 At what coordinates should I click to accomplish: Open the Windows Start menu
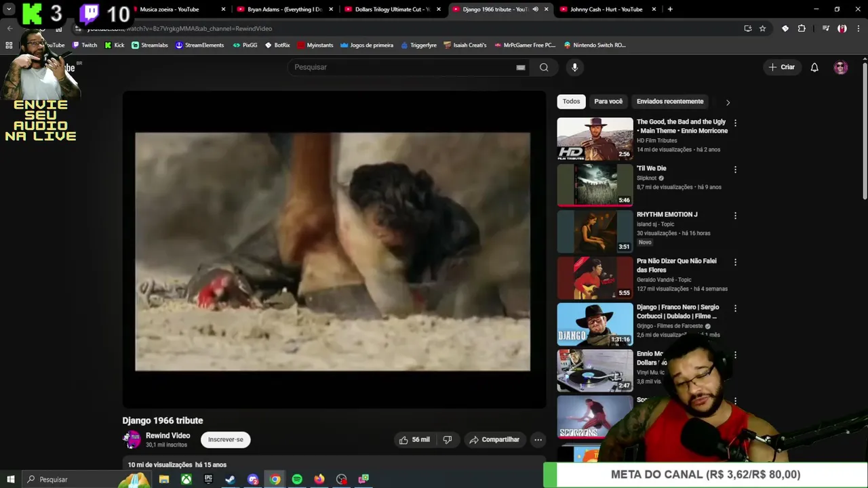(10, 479)
